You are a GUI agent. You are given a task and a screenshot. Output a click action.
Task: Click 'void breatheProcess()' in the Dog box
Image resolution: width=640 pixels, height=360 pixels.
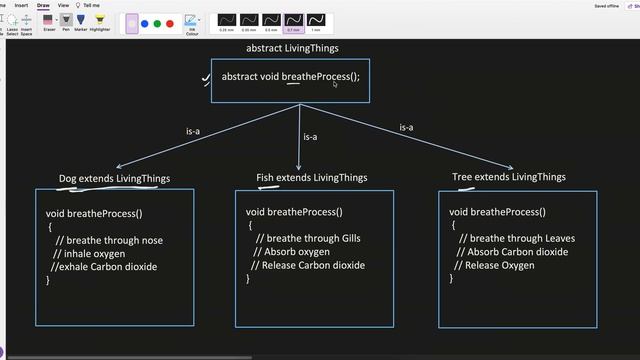click(x=94, y=213)
